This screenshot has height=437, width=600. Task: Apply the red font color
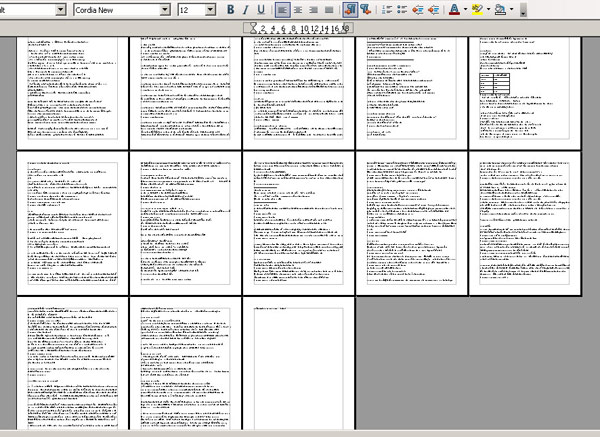point(455,9)
